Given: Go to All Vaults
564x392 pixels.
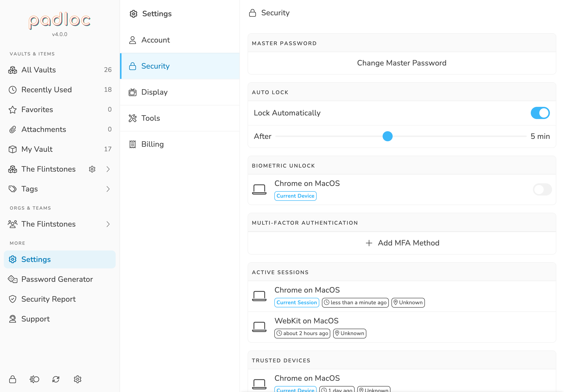Looking at the screenshot, I should click(60, 70).
